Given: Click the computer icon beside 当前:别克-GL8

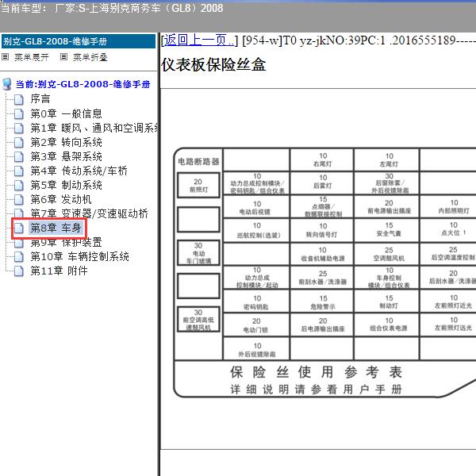Looking at the screenshot, I should [x=7, y=84].
